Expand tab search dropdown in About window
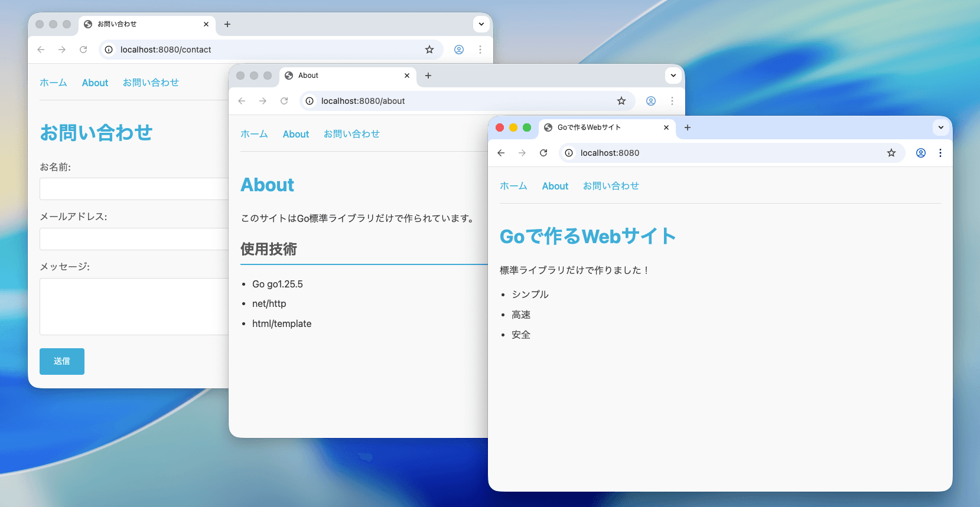Viewport: 980px width, 507px height. click(x=673, y=76)
